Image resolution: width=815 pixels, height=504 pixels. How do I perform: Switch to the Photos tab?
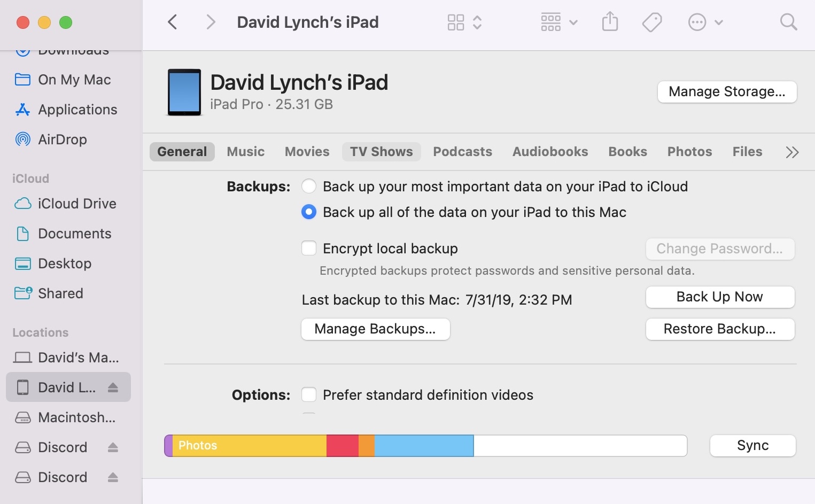pos(689,152)
